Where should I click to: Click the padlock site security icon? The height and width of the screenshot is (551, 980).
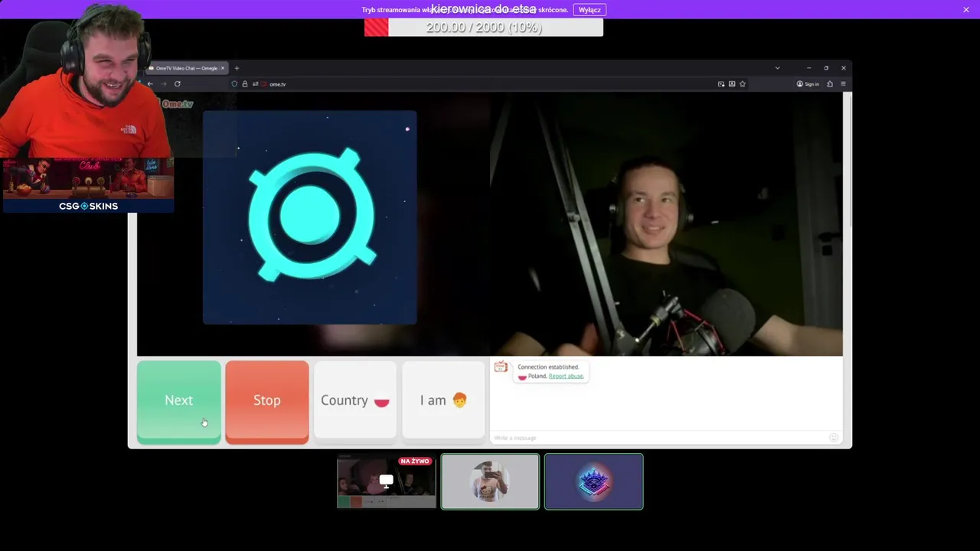click(245, 84)
